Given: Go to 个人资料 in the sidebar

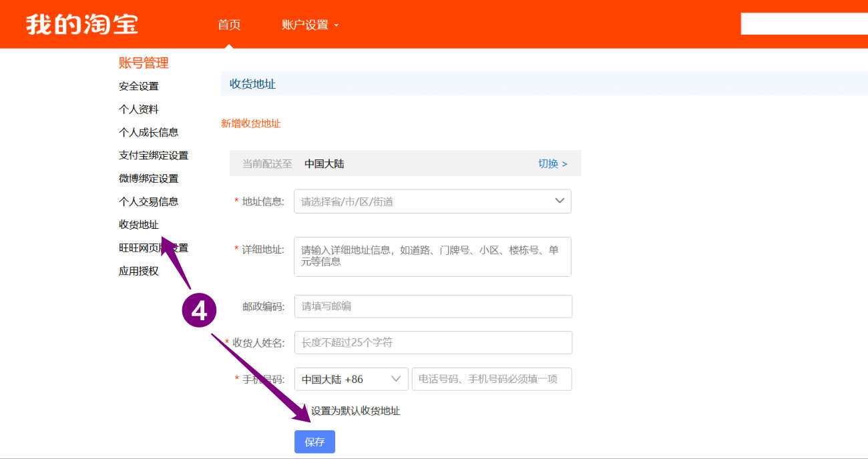Looking at the screenshot, I should pos(139,109).
